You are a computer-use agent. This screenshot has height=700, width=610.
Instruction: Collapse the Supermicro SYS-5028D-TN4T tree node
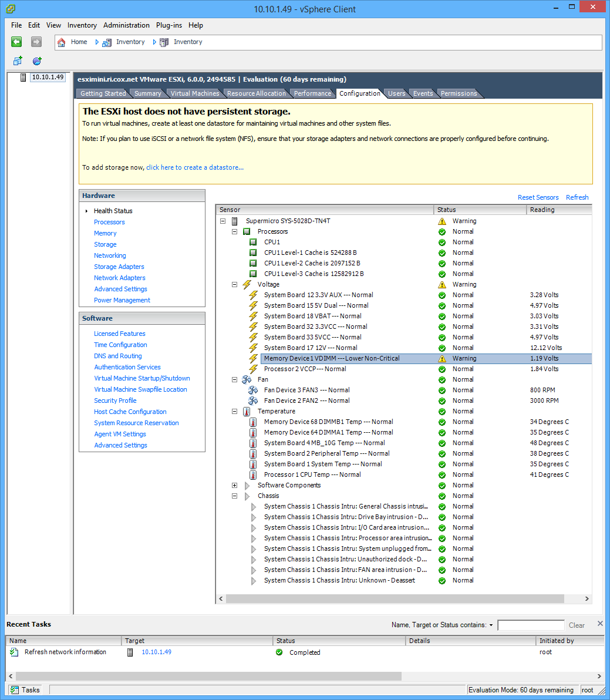pyautogui.click(x=223, y=221)
